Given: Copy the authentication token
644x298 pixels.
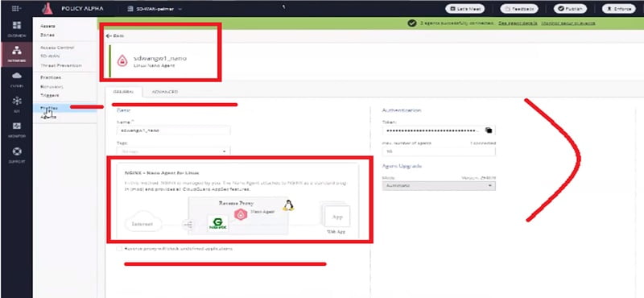Looking at the screenshot, I should pyautogui.click(x=489, y=130).
